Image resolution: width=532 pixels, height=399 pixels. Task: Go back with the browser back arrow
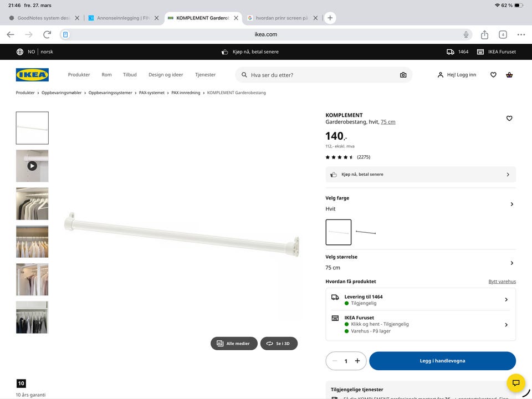[11, 34]
